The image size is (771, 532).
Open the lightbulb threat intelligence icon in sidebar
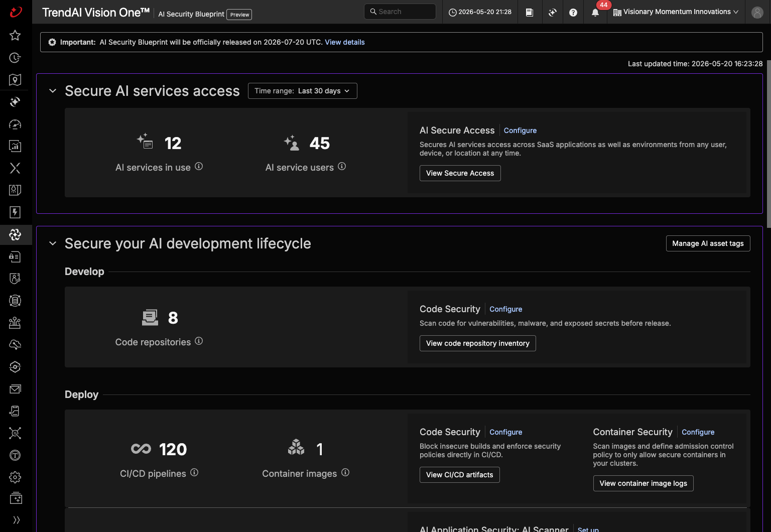(15, 190)
